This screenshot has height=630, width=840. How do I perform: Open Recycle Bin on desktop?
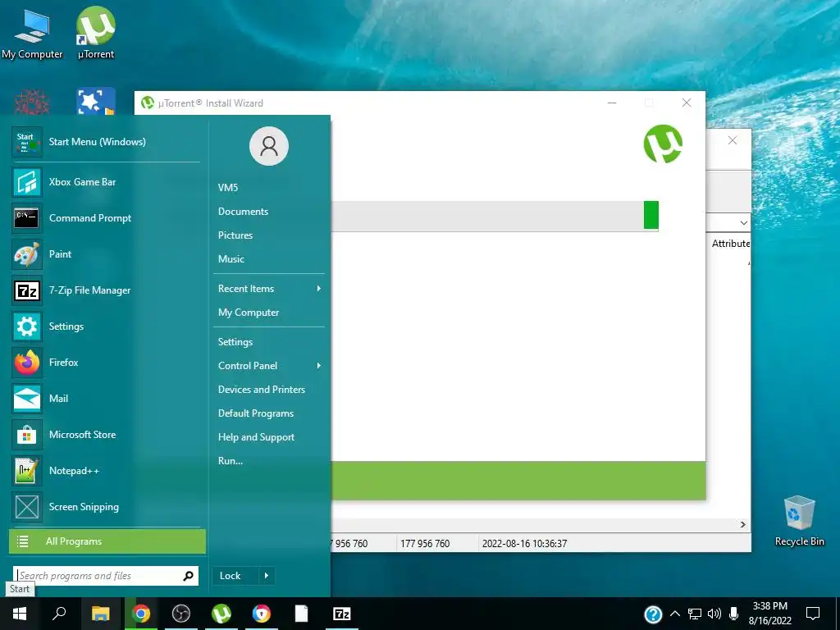pyautogui.click(x=799, y=521)
